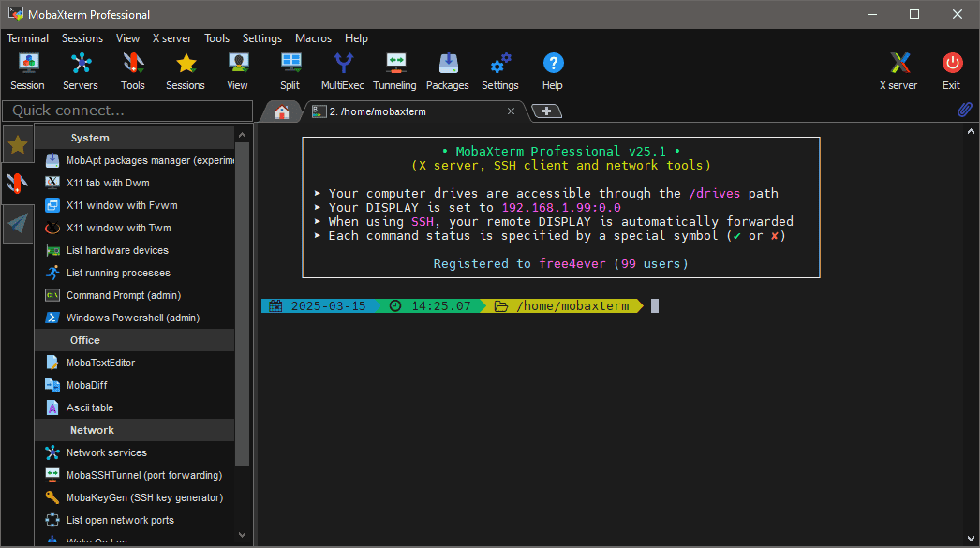Open MobApt packages manager icon
The image size is (980, 548).
(x=52, y=160)
